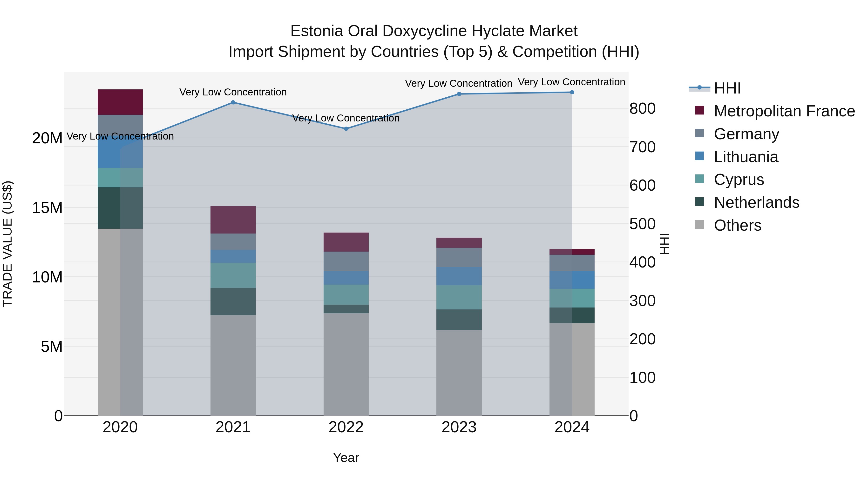Screen dimensions: 868x488
Task: Click 2022 Others bar segment
Action: pos(346,364)
